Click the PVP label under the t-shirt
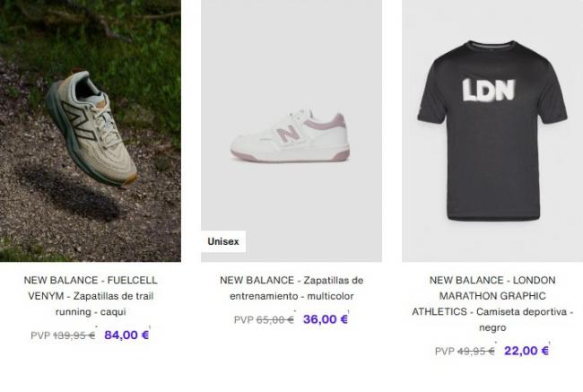 (x=445, y=351)
